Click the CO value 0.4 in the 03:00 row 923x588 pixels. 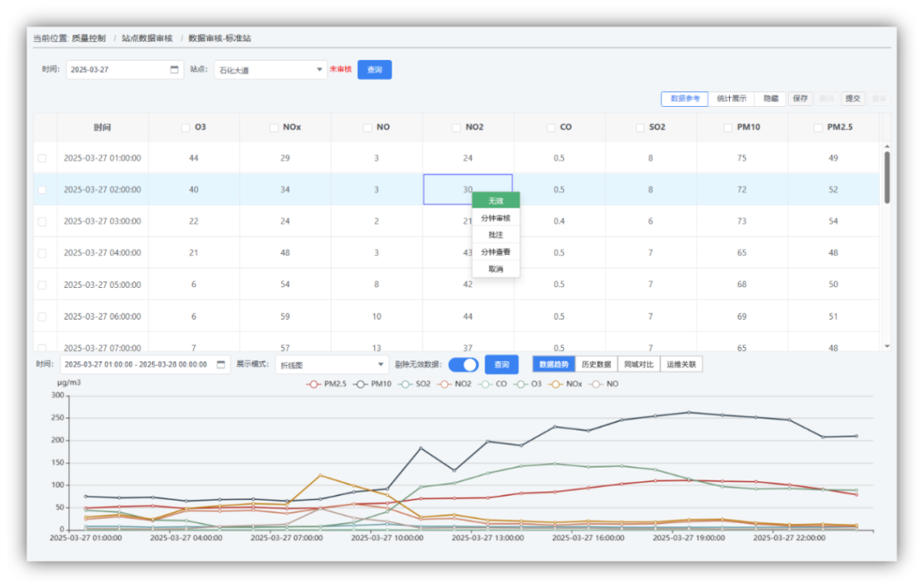click(559, 221)
